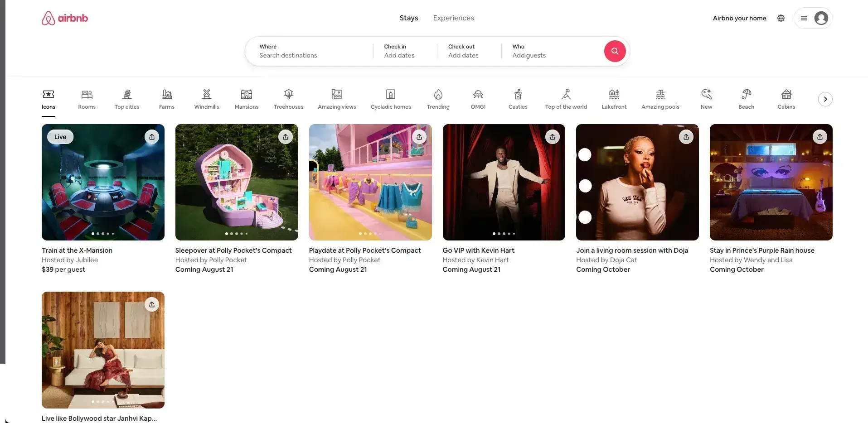Select the Mansions category icon
Screen dimensions: 868x423
(247, 99)
